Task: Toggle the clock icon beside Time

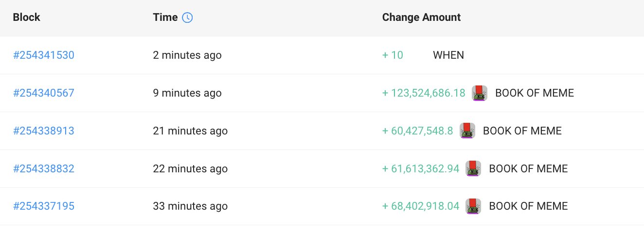Action: (x=187, y=17)
